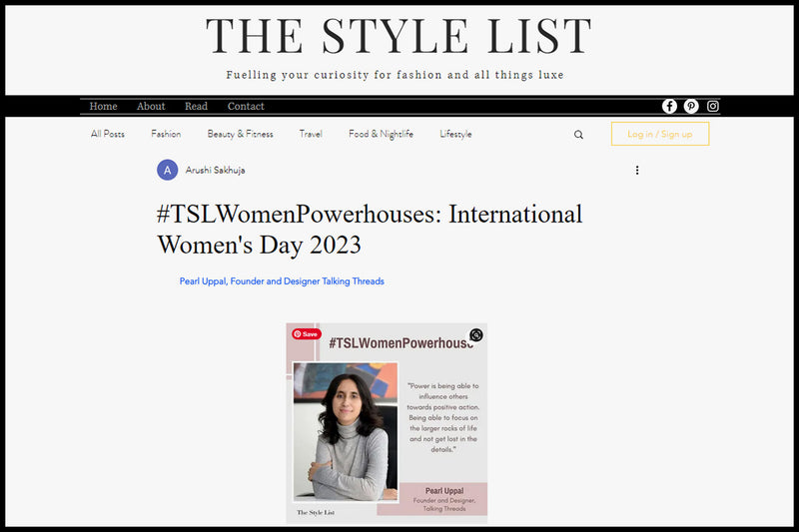Open the Instagram profile icon

click(x=712, y=106)
